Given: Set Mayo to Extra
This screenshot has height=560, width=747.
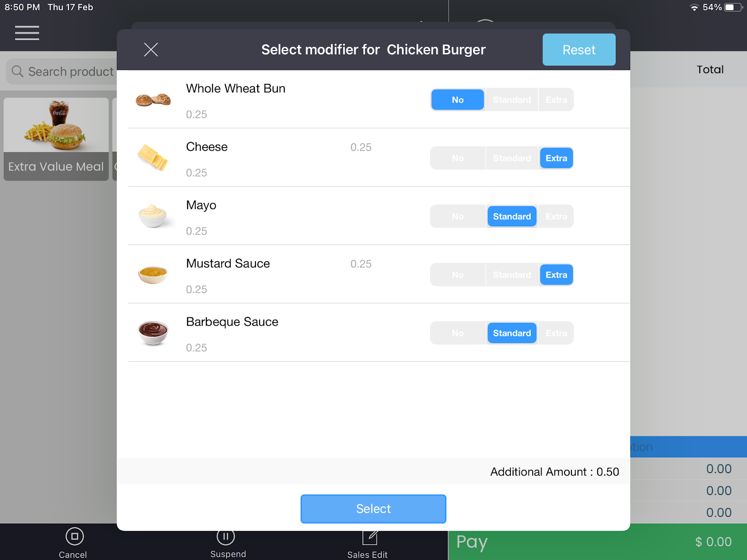Looking at the screenshot, I should point(556,217).
